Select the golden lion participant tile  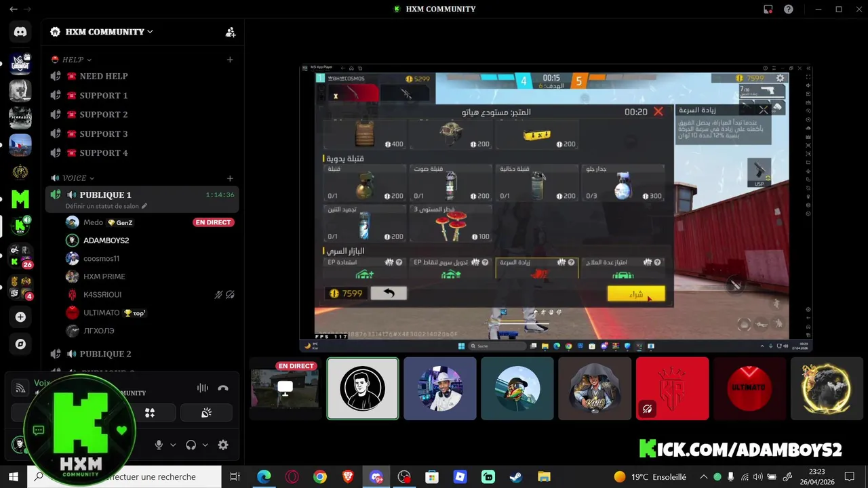(x=827, y=388)
